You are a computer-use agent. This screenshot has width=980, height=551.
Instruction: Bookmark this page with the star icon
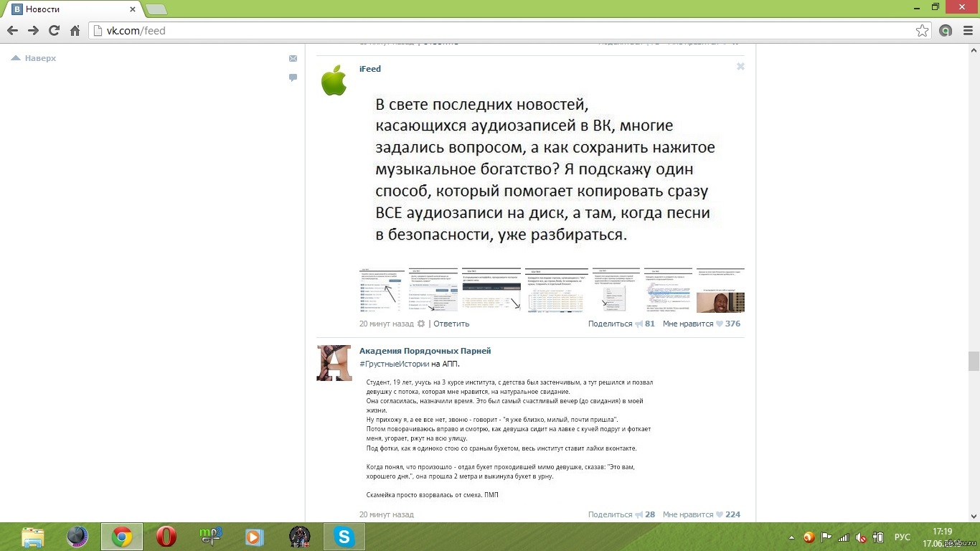(923, 31)
